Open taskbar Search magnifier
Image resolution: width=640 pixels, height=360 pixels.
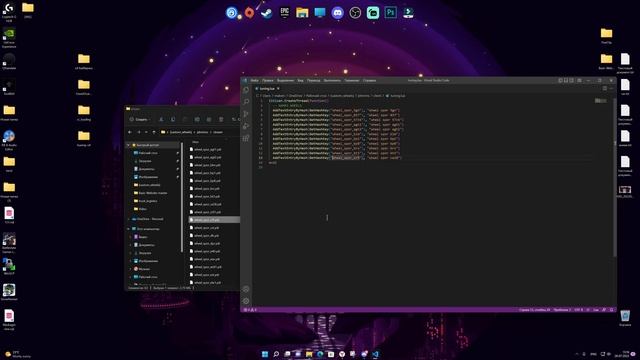276,354
